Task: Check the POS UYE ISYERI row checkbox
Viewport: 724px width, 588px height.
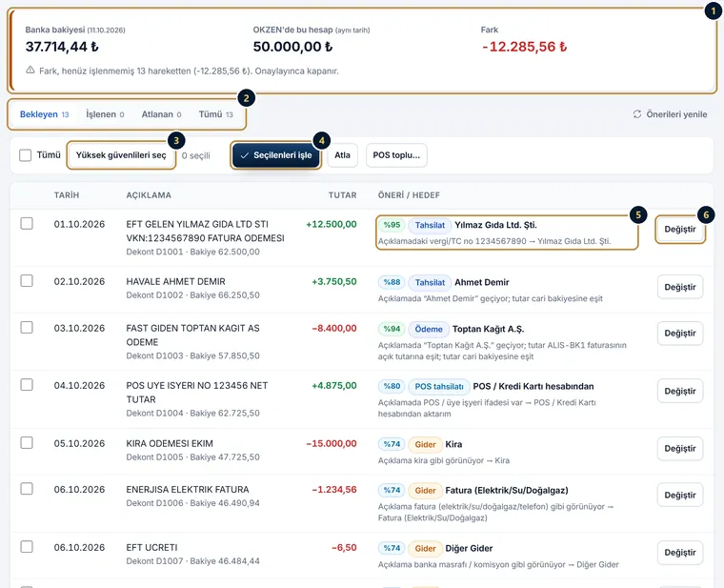Action: [27, 385]
